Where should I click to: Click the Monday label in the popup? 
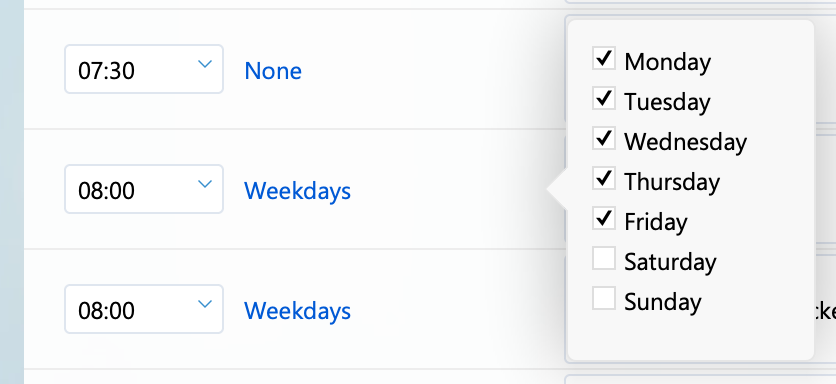coord(668,62)
